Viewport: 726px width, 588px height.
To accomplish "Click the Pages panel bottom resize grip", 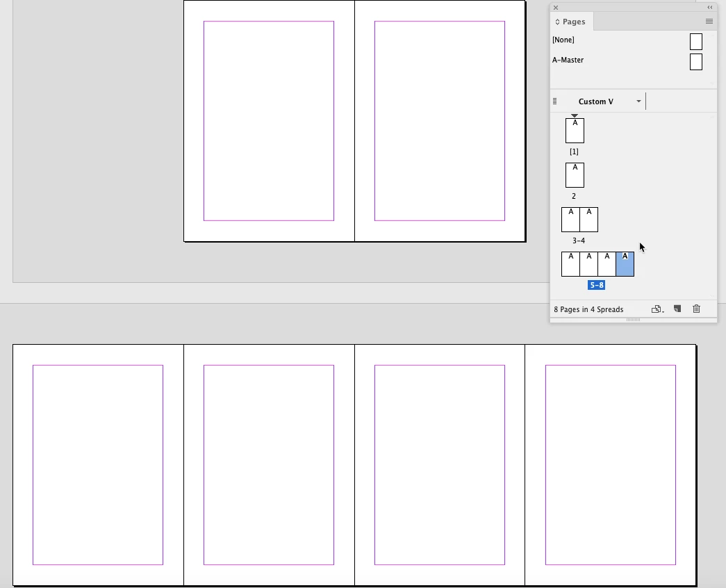I will click(x=633, y=319).
